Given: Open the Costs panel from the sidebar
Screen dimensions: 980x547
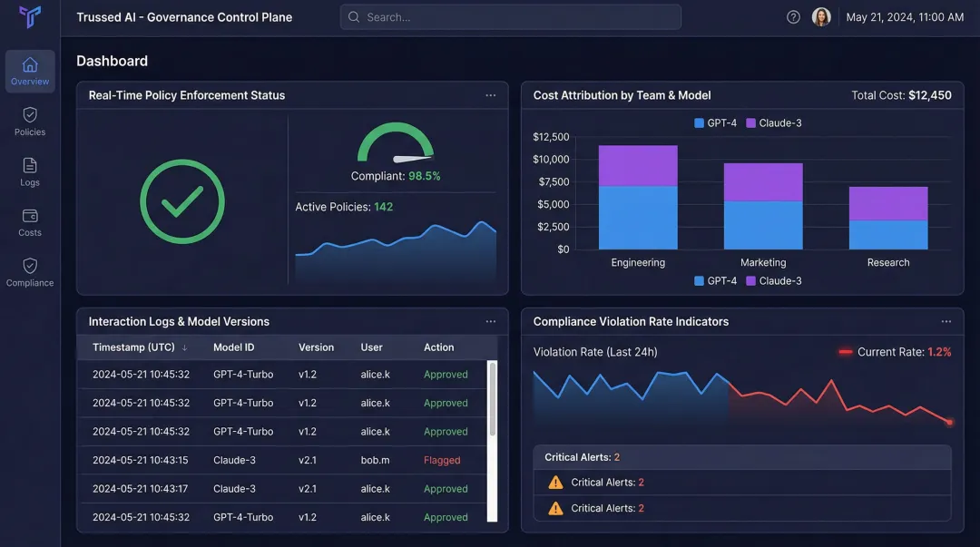Looking at the screenshot, I should [x=30, y=221].
